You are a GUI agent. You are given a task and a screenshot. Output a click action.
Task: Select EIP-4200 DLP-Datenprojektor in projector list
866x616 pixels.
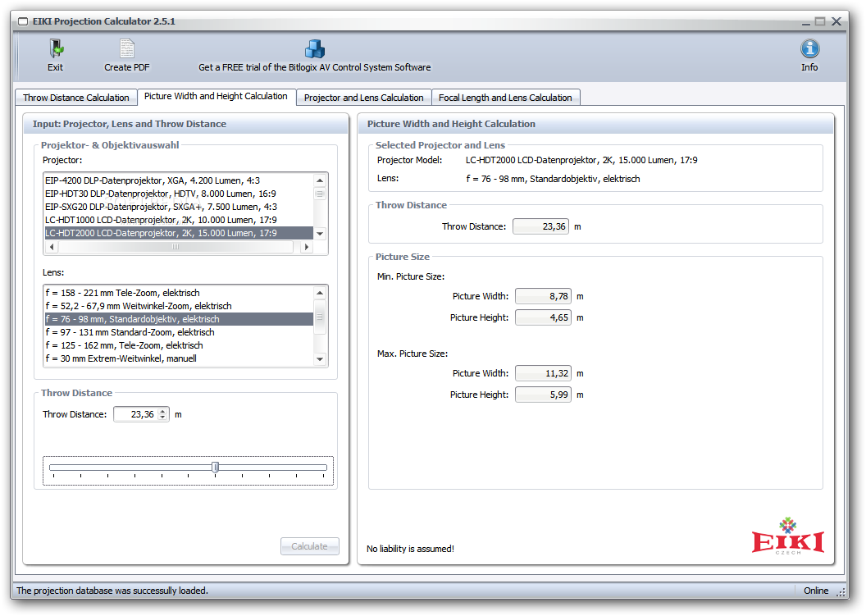click(x=179, y=180)
